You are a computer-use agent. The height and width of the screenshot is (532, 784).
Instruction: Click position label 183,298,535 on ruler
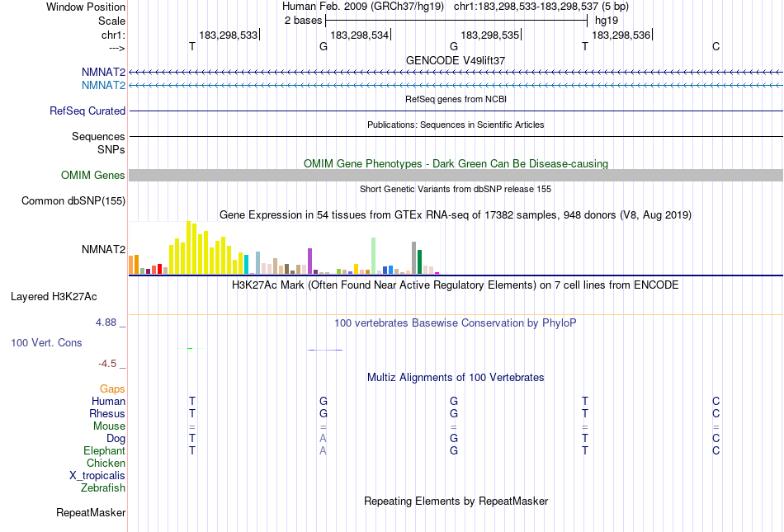pyautogui.click(x=490, y=35)
